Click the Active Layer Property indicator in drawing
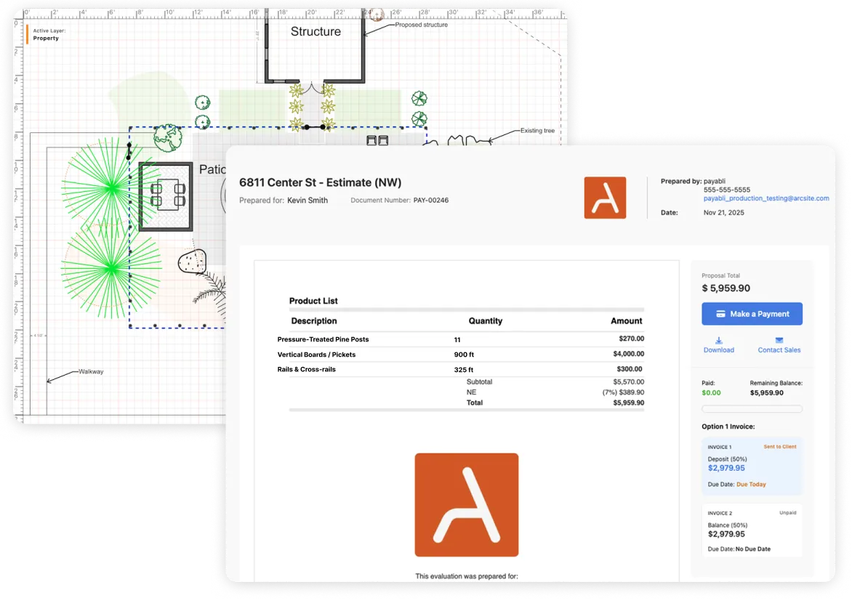This screenshot has height=611, width=868. tap(48, 34)
